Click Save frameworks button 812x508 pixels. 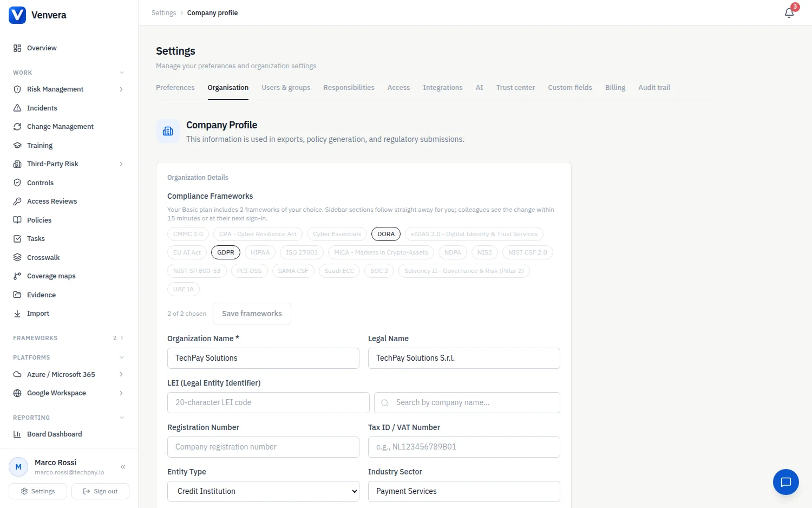tap(252, 314)
